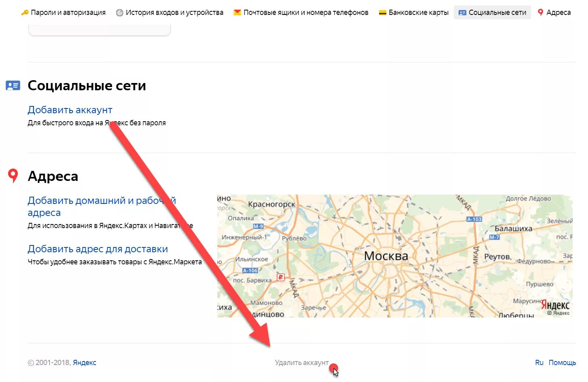The height and width of the screenshot is (382, 588).
Task: Click the key icon beside Пароли и авторизация
Action: (25, 12)
